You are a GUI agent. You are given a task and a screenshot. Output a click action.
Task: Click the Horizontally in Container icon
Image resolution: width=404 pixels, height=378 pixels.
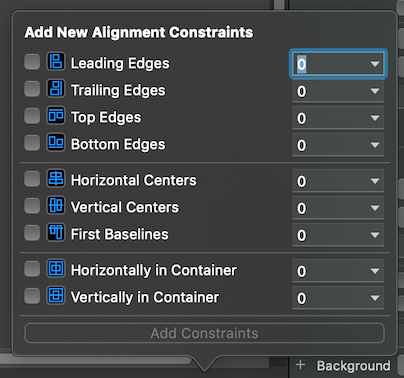56,269
